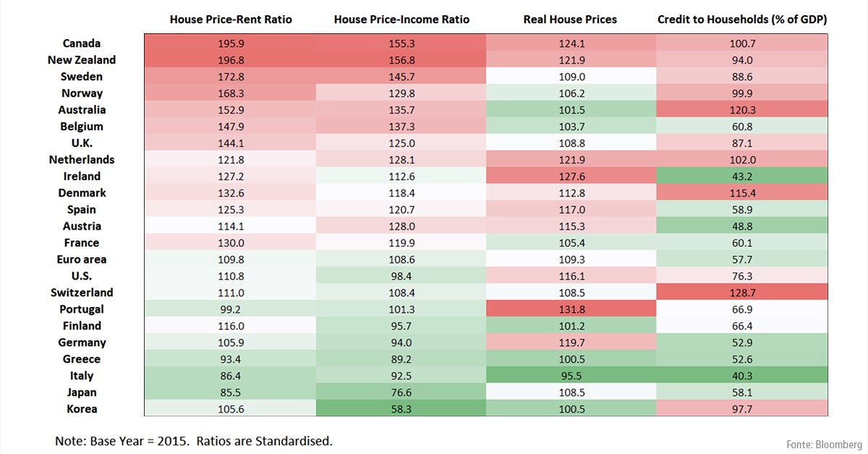Click the House Price-Rent Ratio column header
The width and height of the screenshot is (868, 454).
pos(231,20)
